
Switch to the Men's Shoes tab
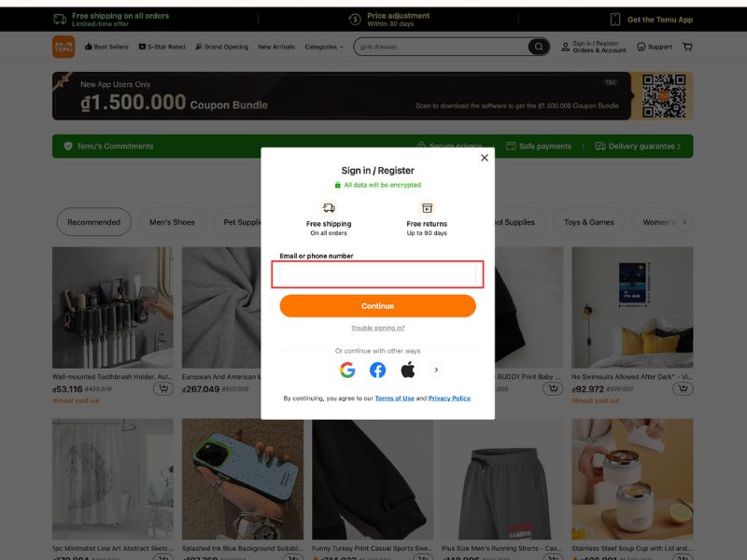172,222
